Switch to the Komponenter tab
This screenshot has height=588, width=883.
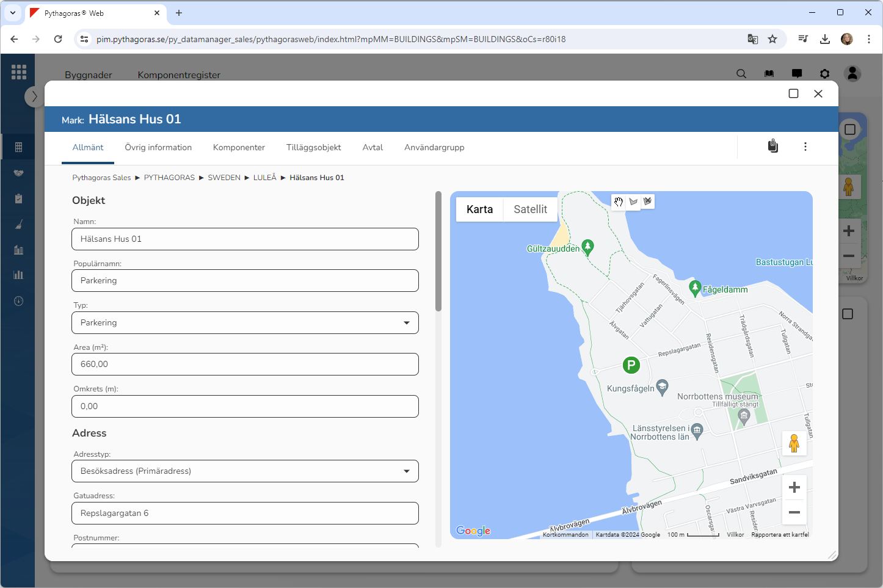pos(239,147)
